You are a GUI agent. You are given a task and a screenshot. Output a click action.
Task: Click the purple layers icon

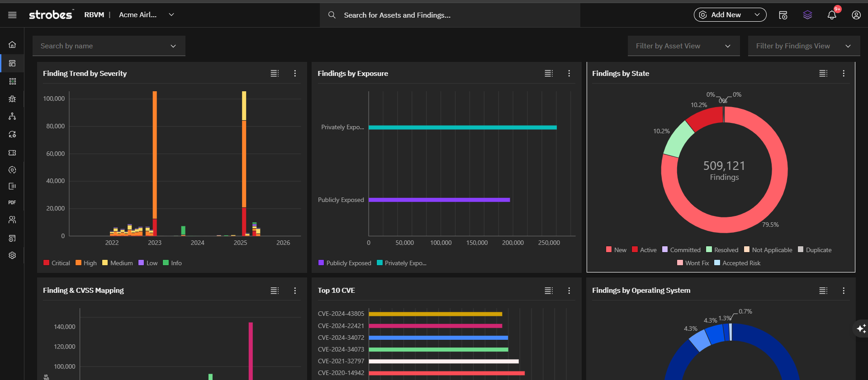pyautogui.click(x=807, y=15)
